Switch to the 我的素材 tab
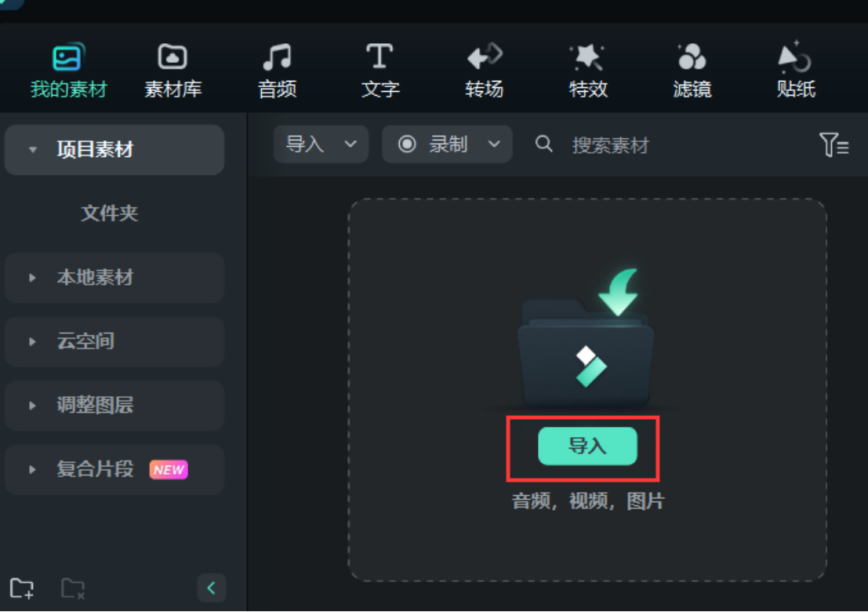The width and height of the screenshot is (868, 612). point(68,69)
